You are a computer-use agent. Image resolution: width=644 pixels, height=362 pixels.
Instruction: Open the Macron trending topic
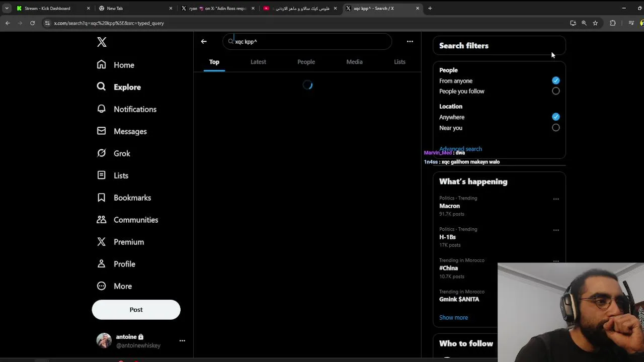pos(449,206)
